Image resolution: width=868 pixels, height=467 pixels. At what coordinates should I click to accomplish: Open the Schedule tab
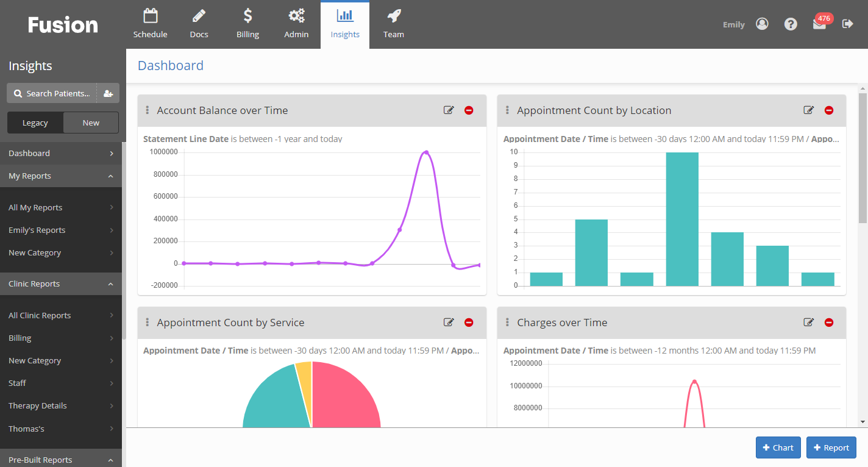[x=150, y=24]
